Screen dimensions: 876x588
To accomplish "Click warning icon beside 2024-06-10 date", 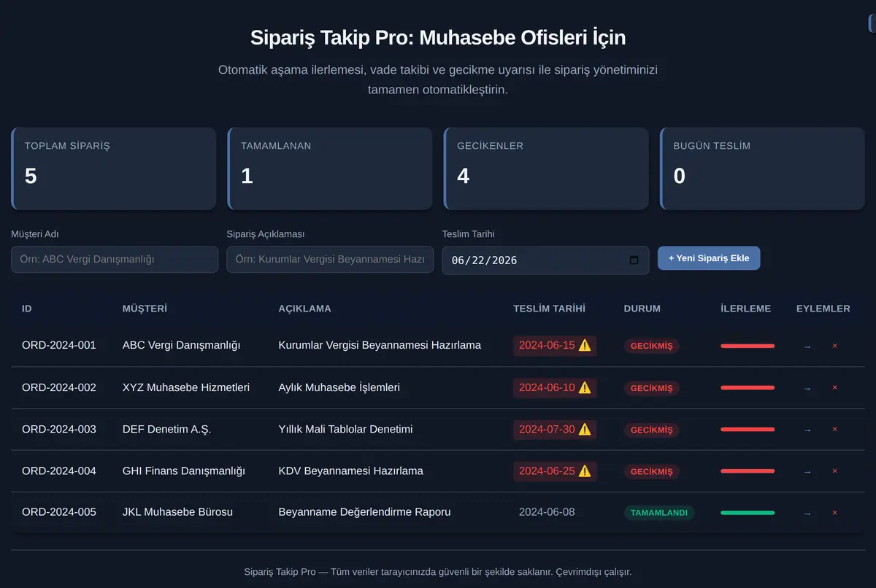I will 585,387.
